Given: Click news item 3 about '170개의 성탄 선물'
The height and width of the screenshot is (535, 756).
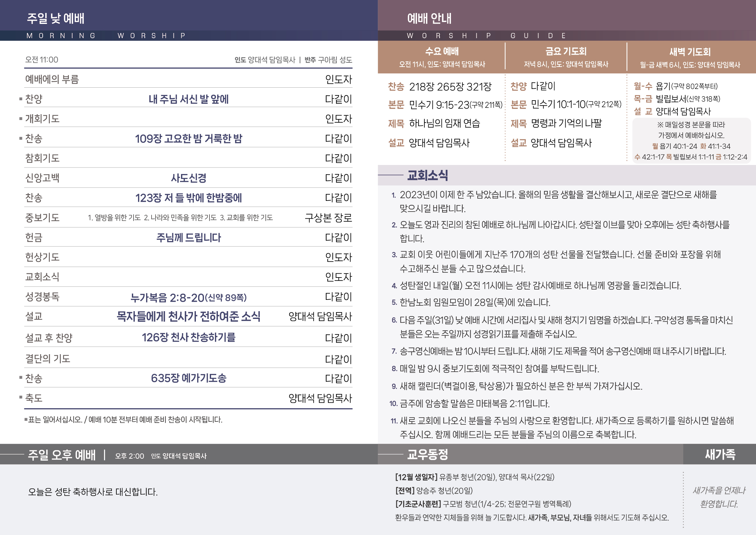Looking at the screenshot, I should [x=557, y=262].
